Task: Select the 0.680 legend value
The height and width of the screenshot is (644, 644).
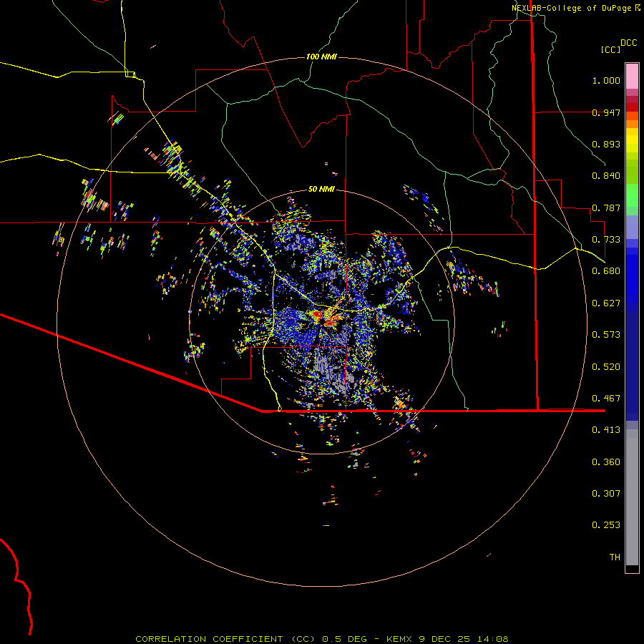Action: click(x=606, y=271)
